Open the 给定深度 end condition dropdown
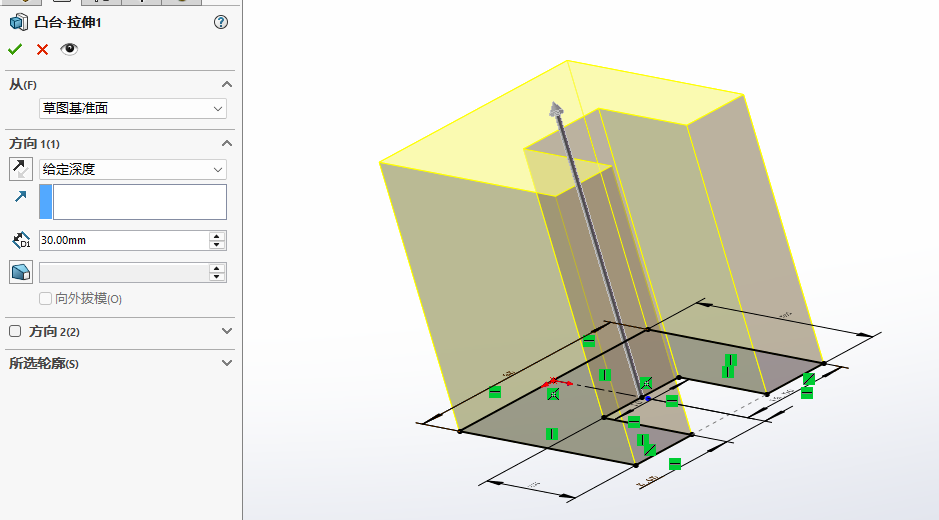The width and height of the screenshot is (939, 520). coord(133,170)
